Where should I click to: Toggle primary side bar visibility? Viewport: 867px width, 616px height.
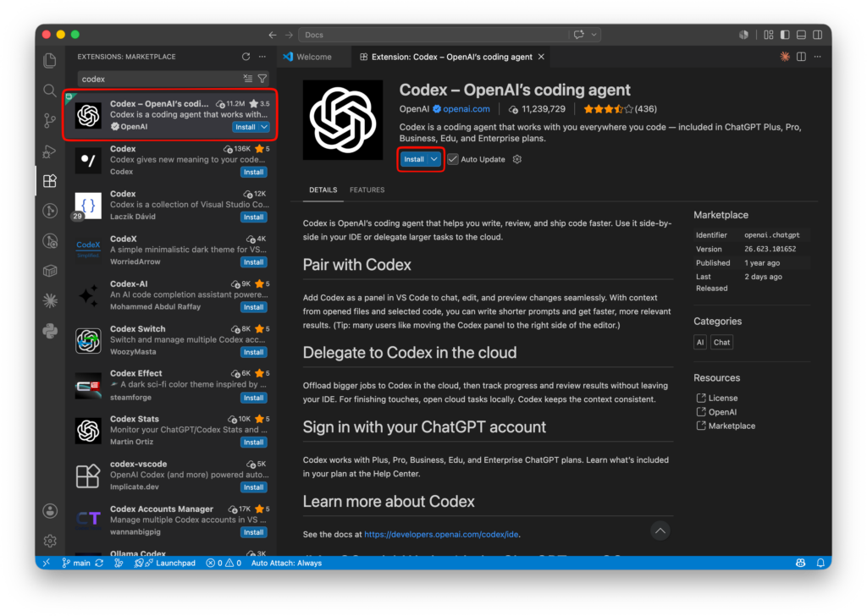(x=785, y=35)
